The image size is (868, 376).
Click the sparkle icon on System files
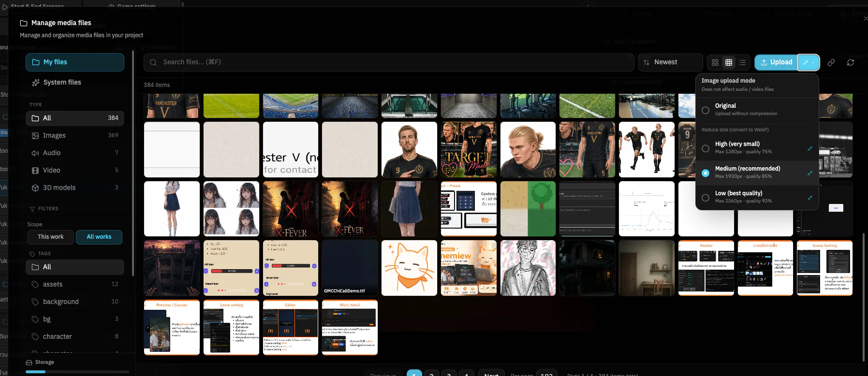[36, 83]
